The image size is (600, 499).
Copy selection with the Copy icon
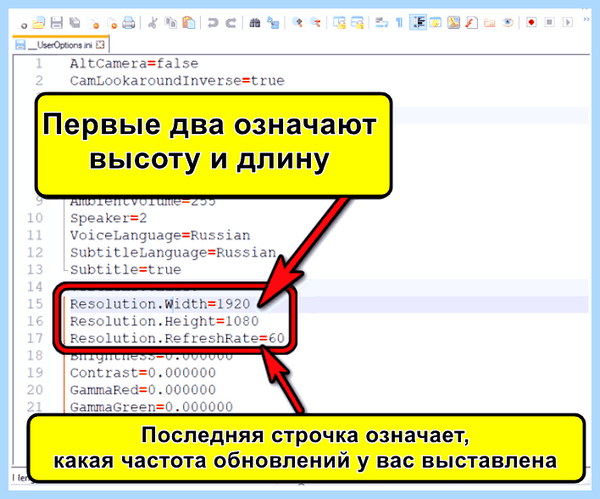(x=171, y=23)
